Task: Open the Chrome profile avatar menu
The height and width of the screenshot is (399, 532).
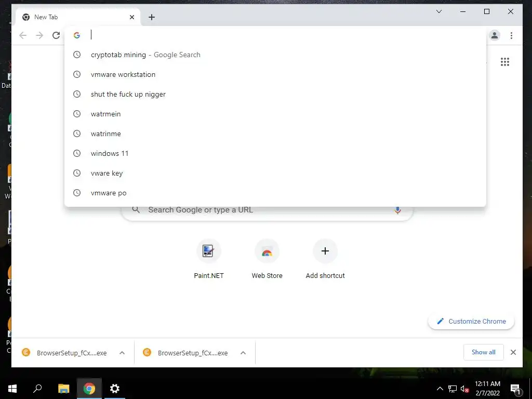Action: [x=495, y=35]
